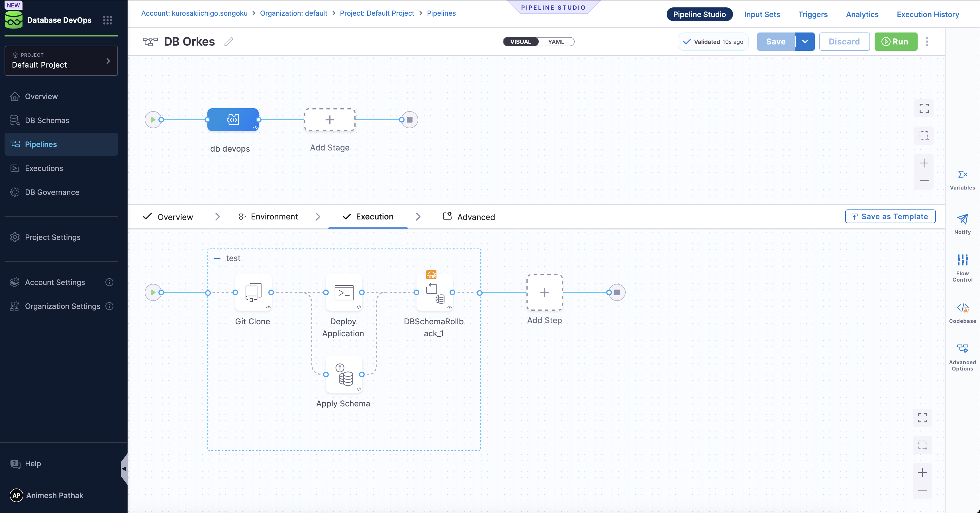Open the app grid launcher
980x513 pixels.
[108, 20]
